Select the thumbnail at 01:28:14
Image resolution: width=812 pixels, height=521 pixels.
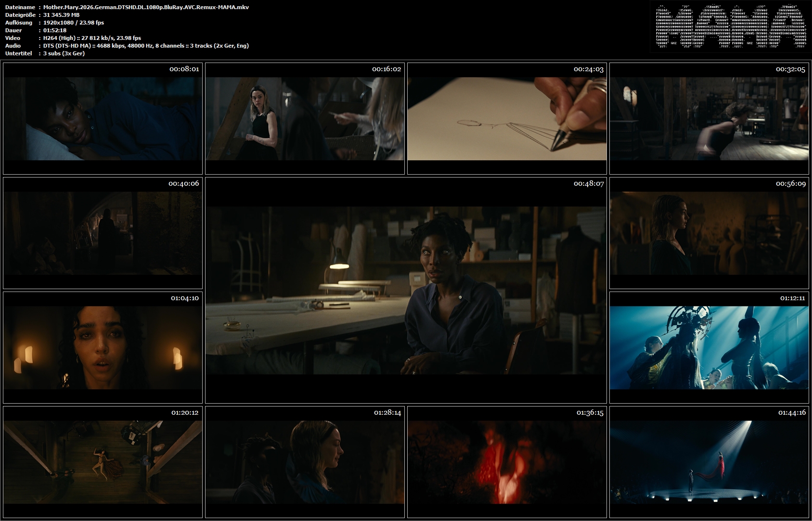click(305, 462)
